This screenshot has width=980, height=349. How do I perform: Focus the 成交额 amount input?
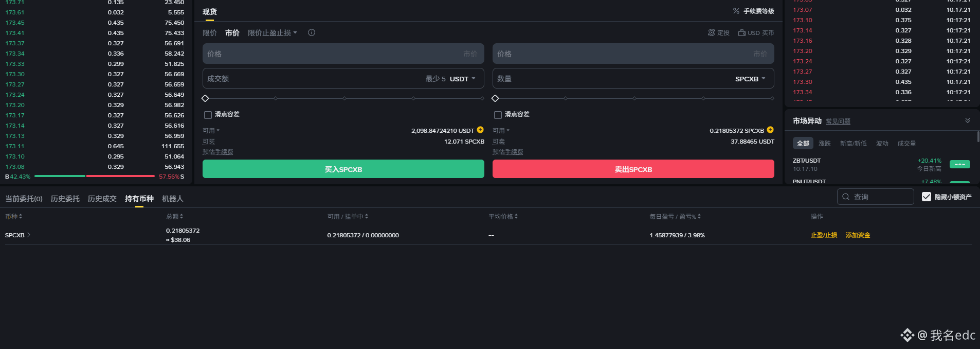[x=343, y=79]
